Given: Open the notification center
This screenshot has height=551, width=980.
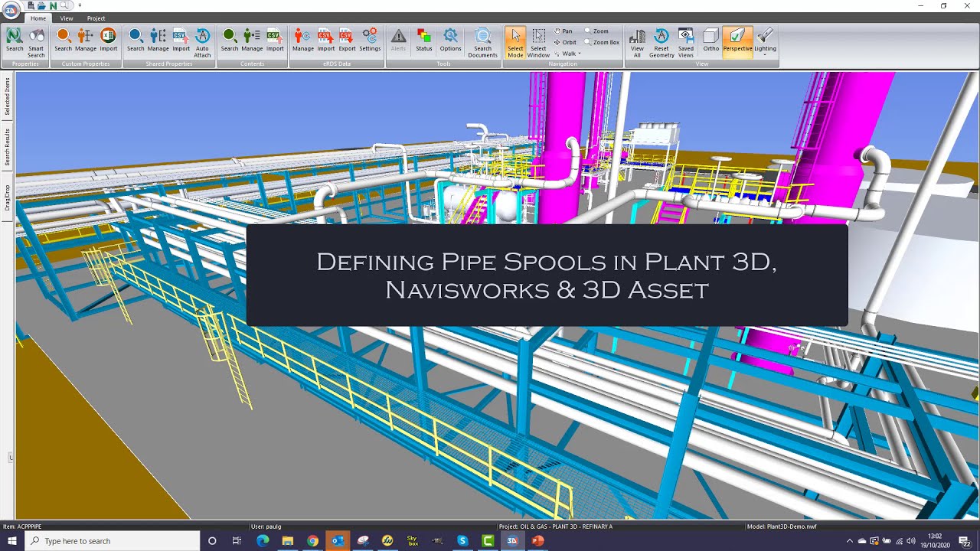Looking at the screenshot, I should 965,541.
